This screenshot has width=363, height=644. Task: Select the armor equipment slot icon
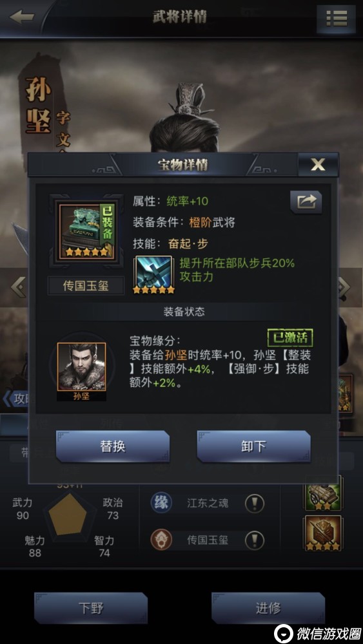click(323, 533)
